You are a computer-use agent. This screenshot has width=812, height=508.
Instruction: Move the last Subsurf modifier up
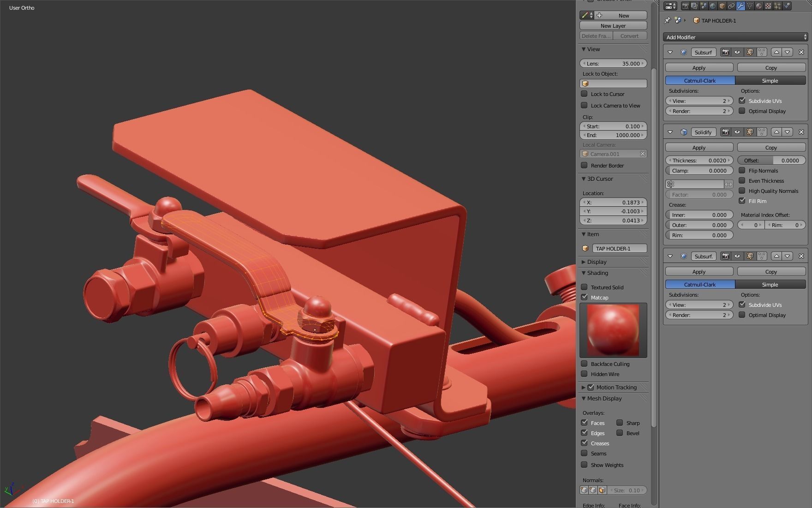pyautogui.click(x=776, y=256)
